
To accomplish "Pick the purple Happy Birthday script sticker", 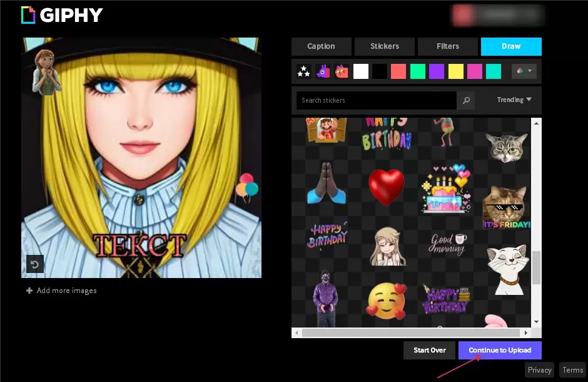I will click(x=327, y=235).
